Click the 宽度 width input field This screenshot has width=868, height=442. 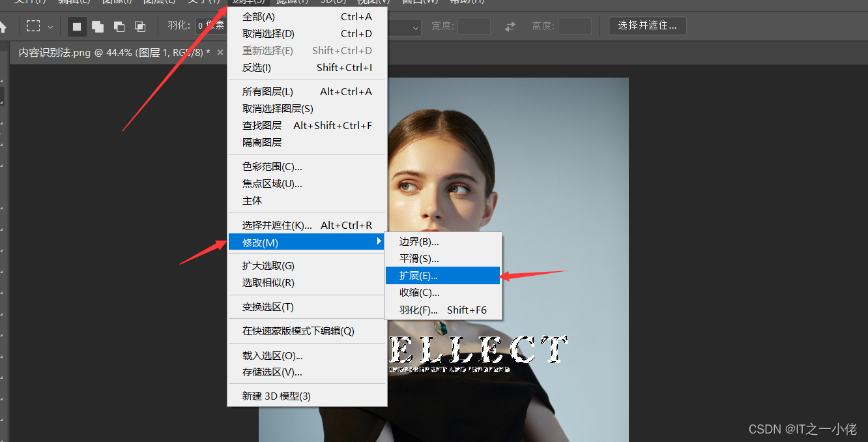point(474,26)
